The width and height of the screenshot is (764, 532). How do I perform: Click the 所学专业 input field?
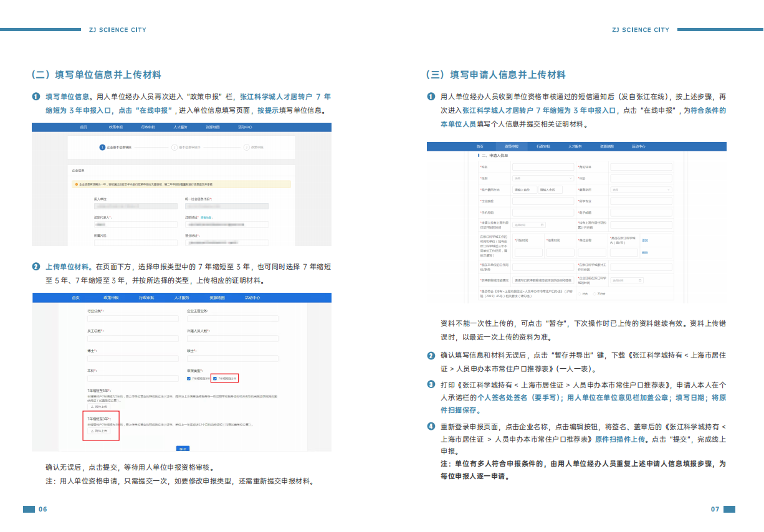coord(641,201)
